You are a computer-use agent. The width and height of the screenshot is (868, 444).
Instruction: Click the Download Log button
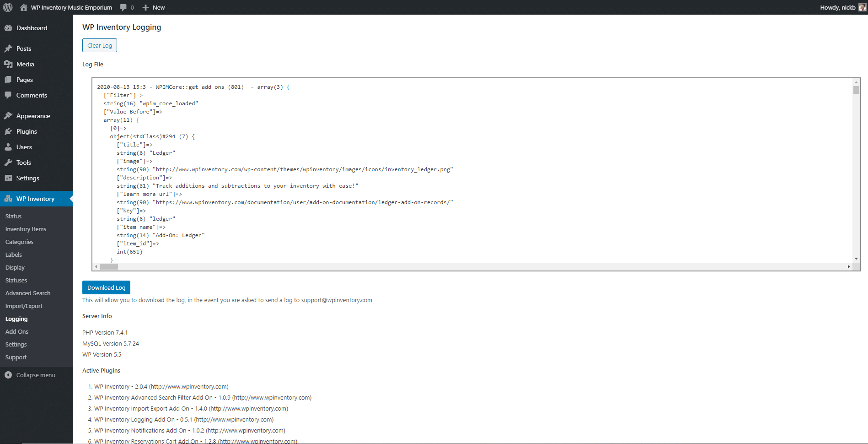point(106,287)
